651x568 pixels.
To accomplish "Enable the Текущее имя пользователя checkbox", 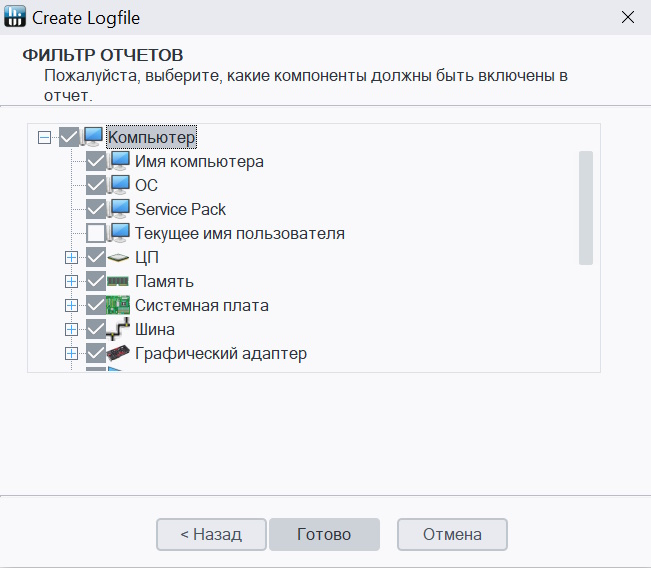I will tap(96, 233).
